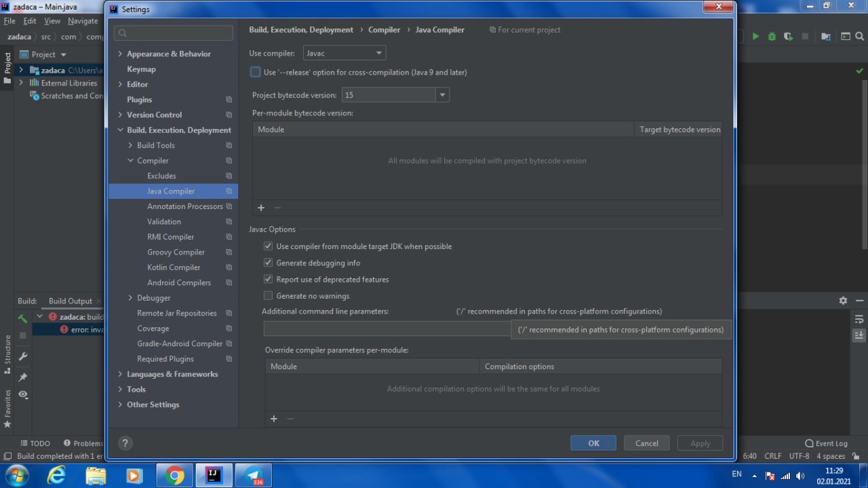Open Project Structure via the toolbar folder icon
The width and height of the screenshot is (868, 488).
pos(826,37)
